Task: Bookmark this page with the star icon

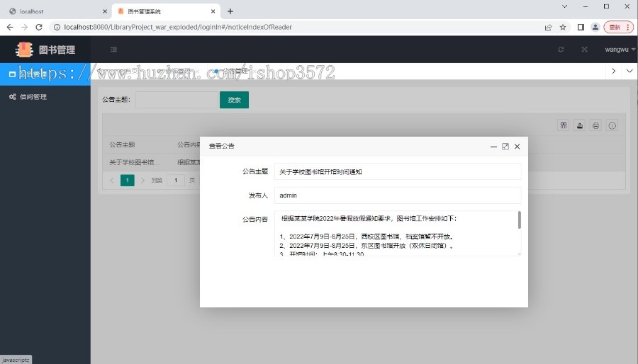Action: [563, 27]
